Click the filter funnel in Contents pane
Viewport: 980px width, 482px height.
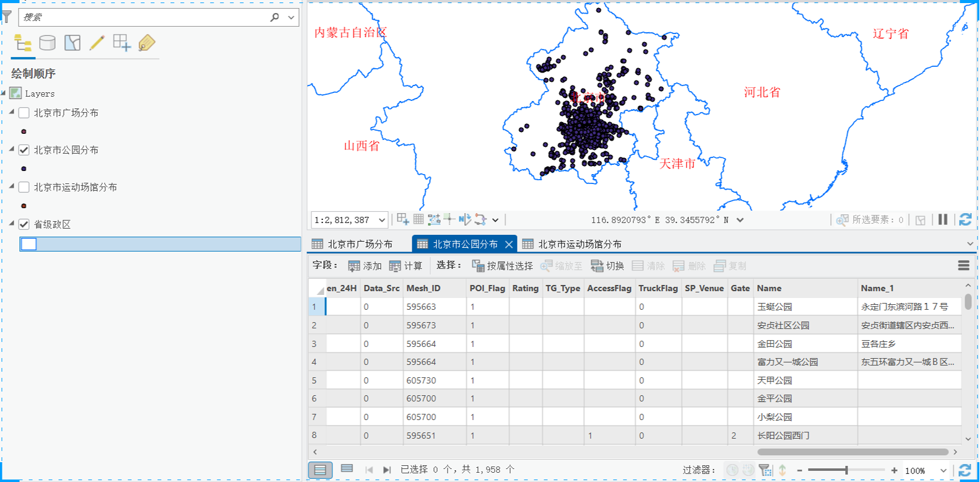coord(7,17)
